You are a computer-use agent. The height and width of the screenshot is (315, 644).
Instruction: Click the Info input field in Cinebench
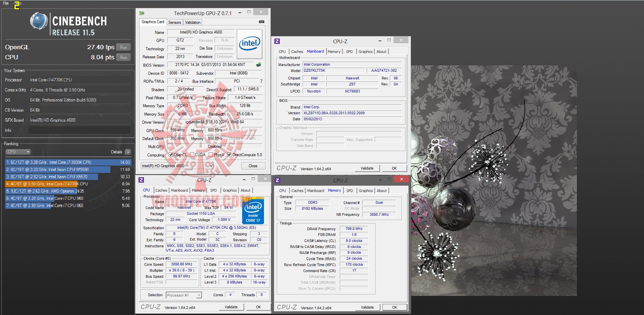[79, 130]
